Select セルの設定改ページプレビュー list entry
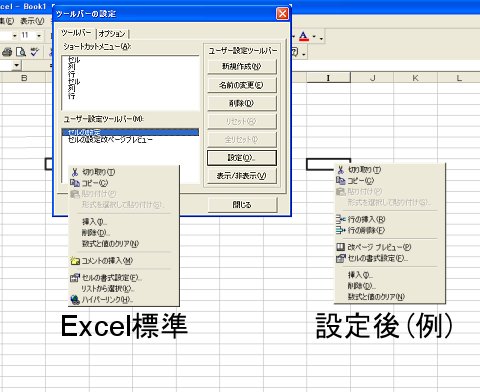The image size is (480, 392). [x=130, y=139]
